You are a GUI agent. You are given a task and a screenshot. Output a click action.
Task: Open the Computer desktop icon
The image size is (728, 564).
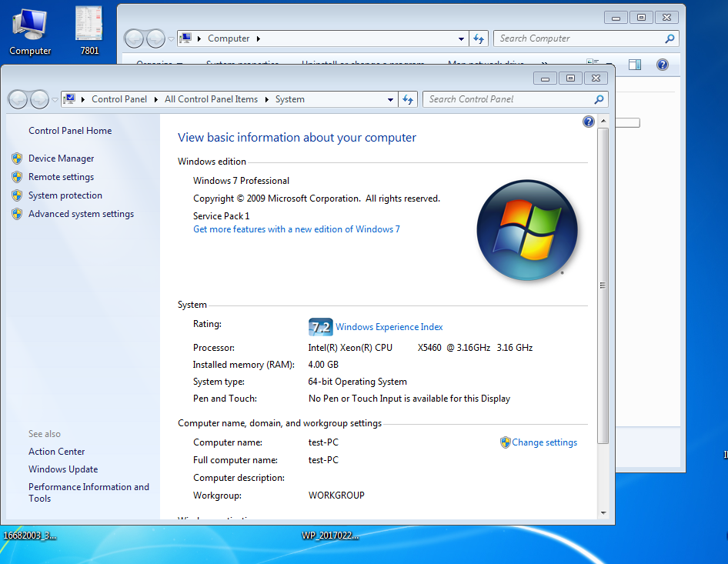click(x=30, y=32)
